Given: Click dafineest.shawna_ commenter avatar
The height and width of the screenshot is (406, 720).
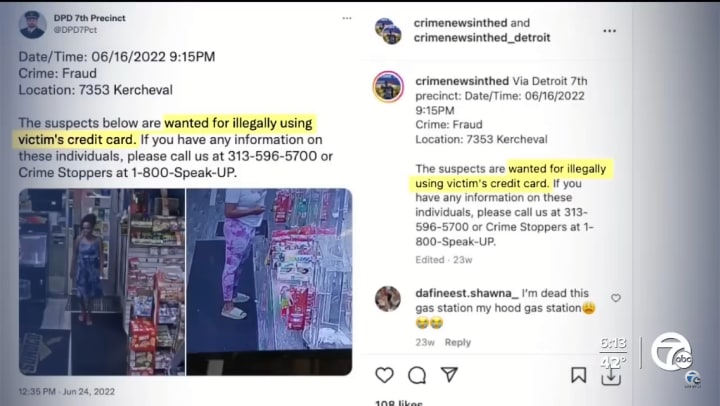Looking at the screenshot, I should coord(388,299).
